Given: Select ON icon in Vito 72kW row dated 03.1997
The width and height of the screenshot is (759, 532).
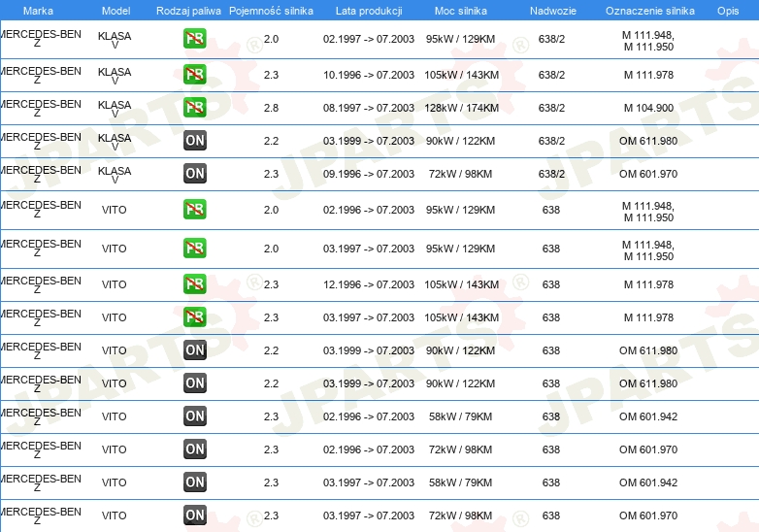Looking at the screenshot, I should tap(195, 515).
